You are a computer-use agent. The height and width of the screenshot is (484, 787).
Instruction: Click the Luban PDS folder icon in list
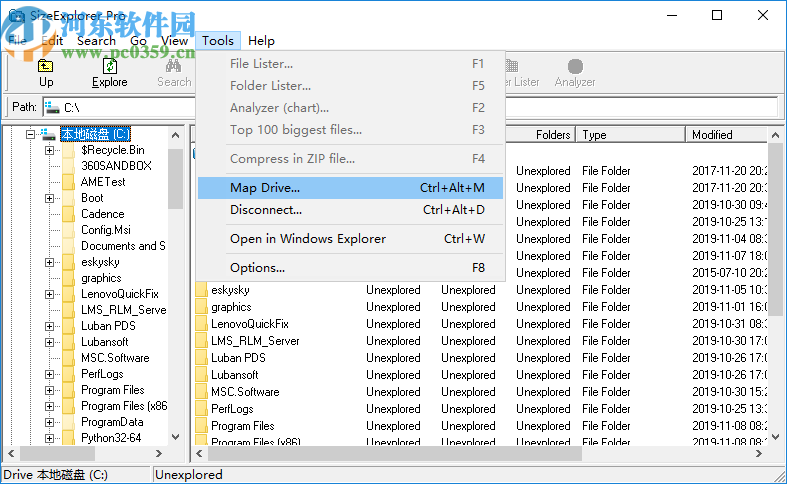[x=201, y=358]
